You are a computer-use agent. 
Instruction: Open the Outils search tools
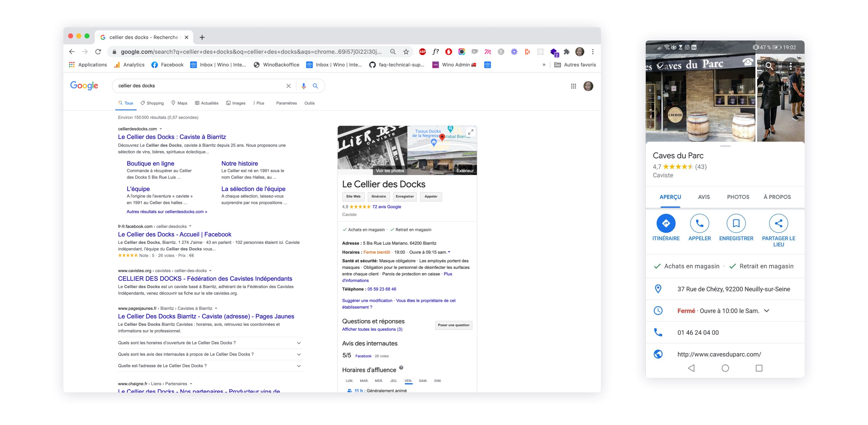(x=309, y=103)
